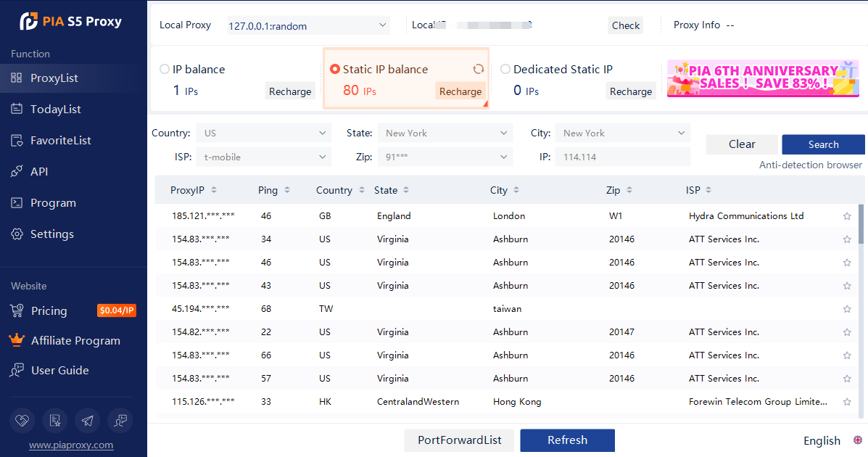Image resolution: width=868 pixels, height=457 pixels.
Task: Click the $0.04/IP price badge
Action: point(117,310)
